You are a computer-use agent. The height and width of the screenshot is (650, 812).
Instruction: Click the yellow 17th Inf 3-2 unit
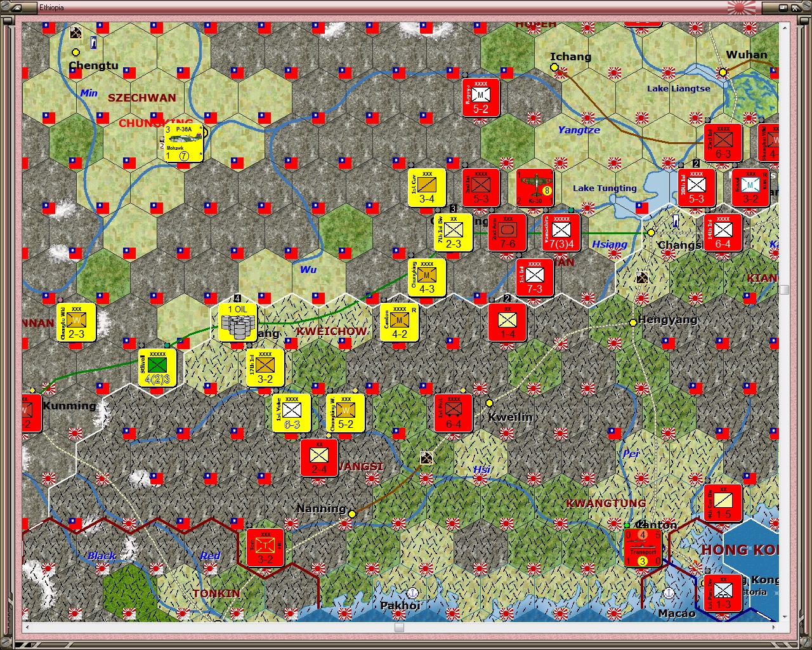pos(265,368)
